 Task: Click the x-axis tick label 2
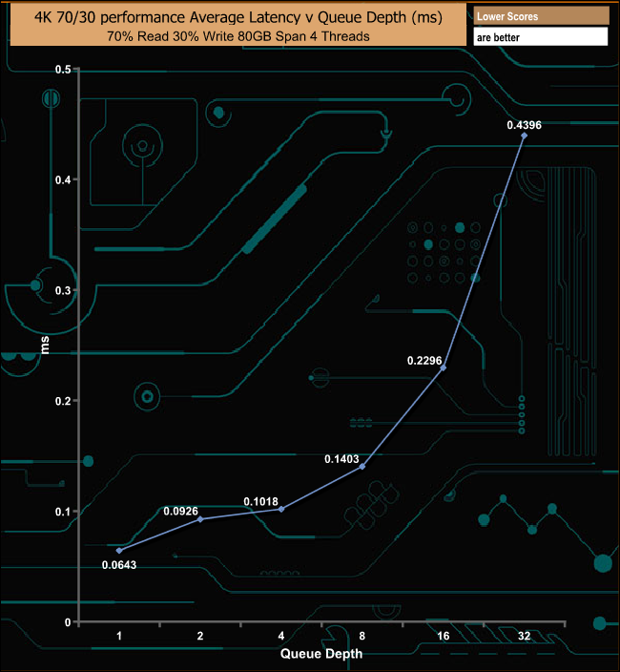click(200, 636)
